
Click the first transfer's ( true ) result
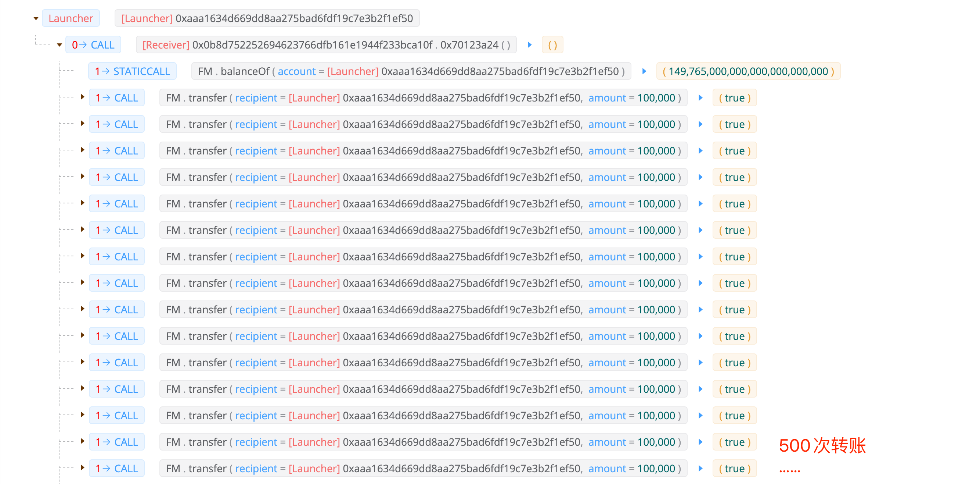point(734,98)
